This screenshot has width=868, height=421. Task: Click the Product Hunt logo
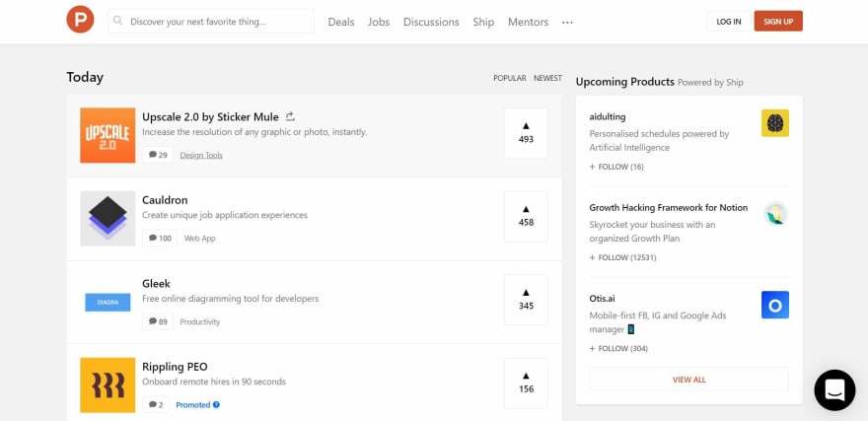pyautogui.click(x=80, y=20)
